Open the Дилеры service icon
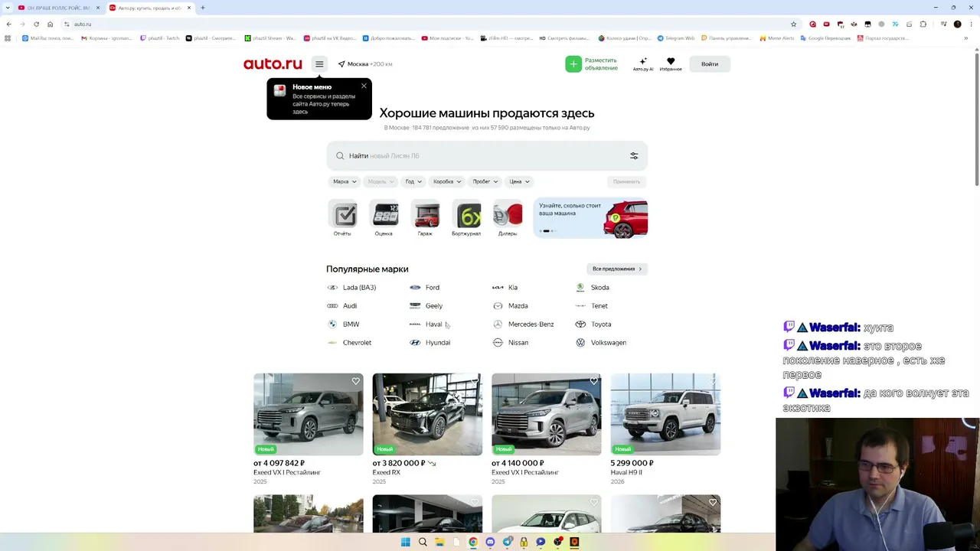The width and height of the screenshot is (980, 551). (508, 218)
